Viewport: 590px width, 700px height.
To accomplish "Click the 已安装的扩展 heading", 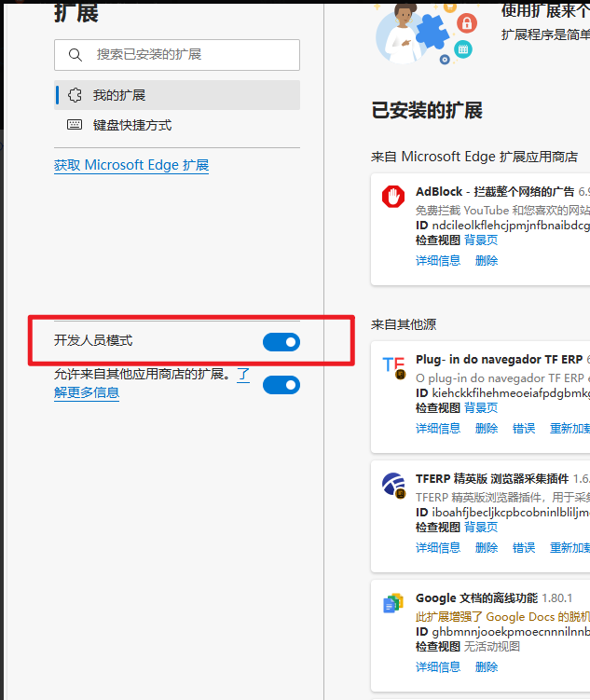I will coord(427,110).
